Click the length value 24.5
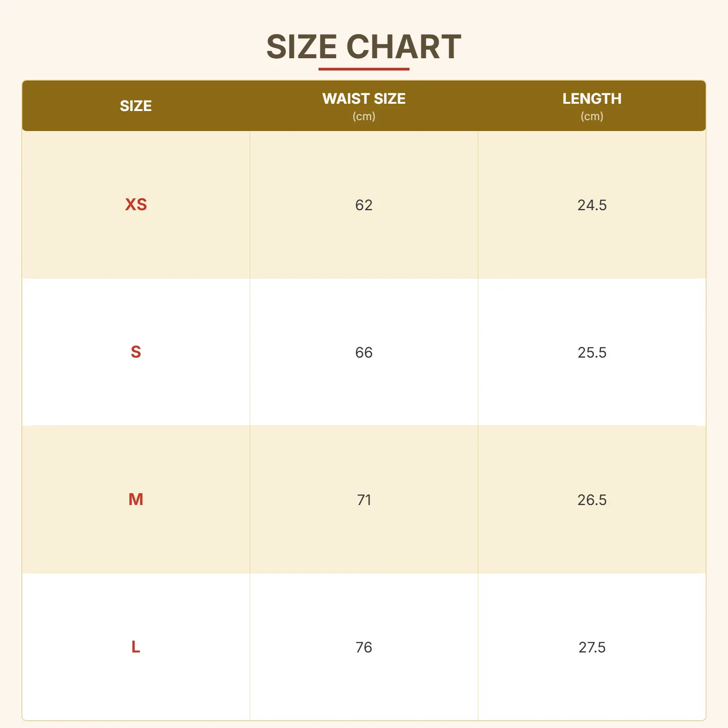This screenshot has height=728, width=728. coord(591,205)
